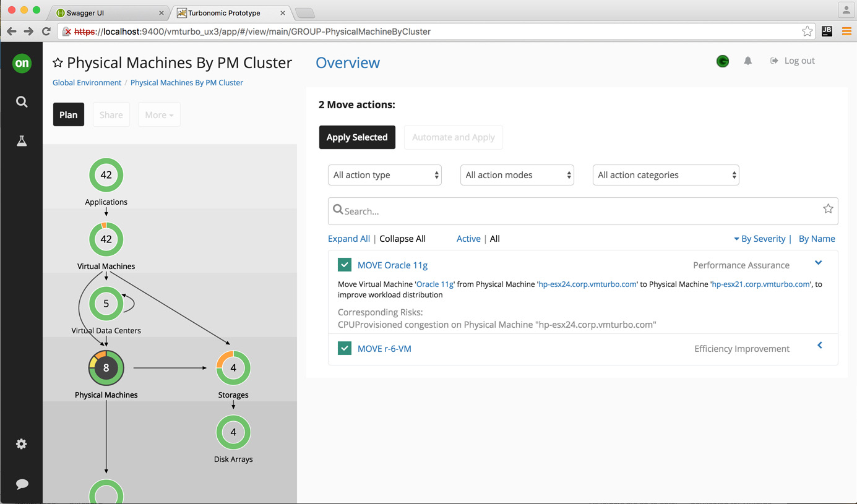
Task: Expand the MOVE r-6-VM chevron
Action: pos(820,345)
